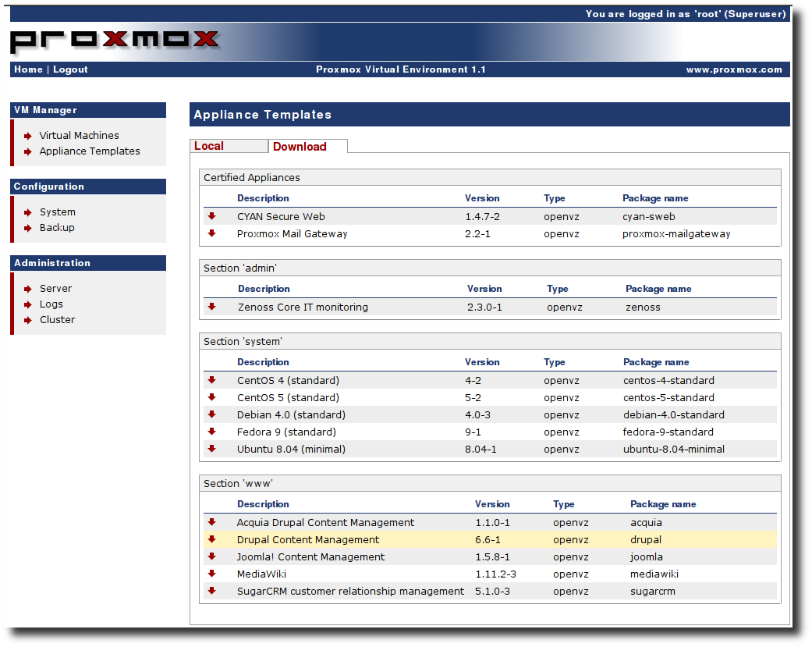812x647 pixels.
Task: Click the package name centos-4-standard
Action: 668,381
